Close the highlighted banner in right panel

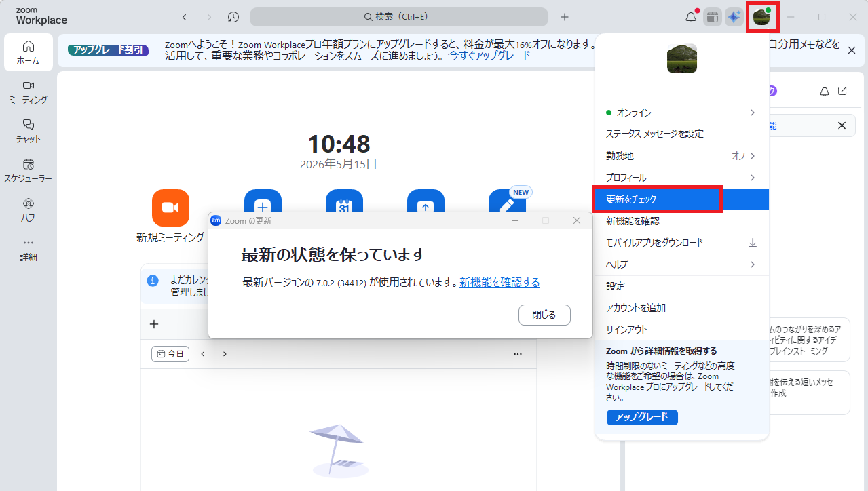coord(842,125)
